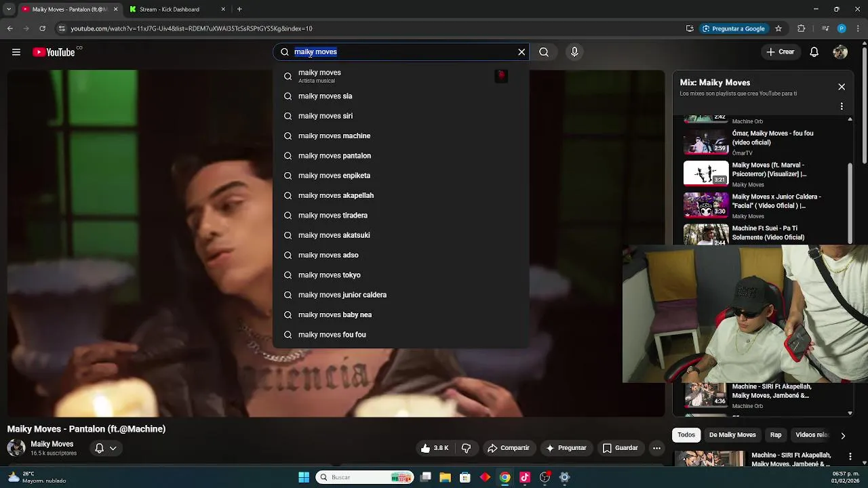Choose suggestion maiky moves tokyo
Screen dimensions: 868x488
click(401, 275)
